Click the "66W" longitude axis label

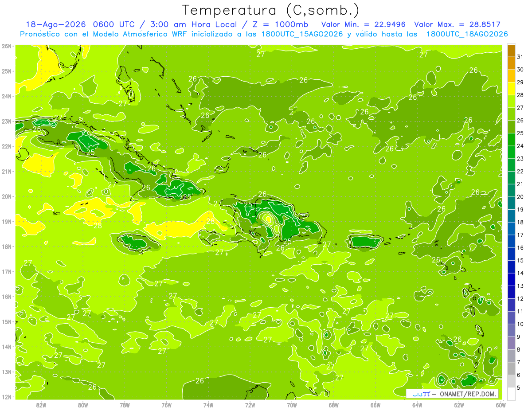tap(376, 405)
